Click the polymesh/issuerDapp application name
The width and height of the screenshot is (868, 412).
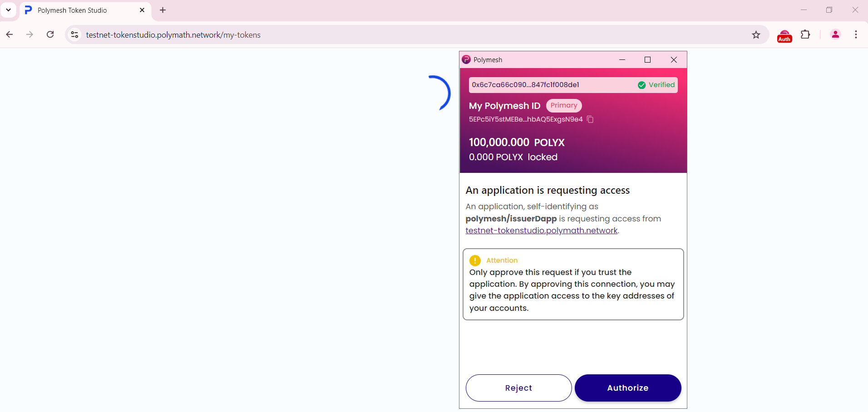(511, 219)
